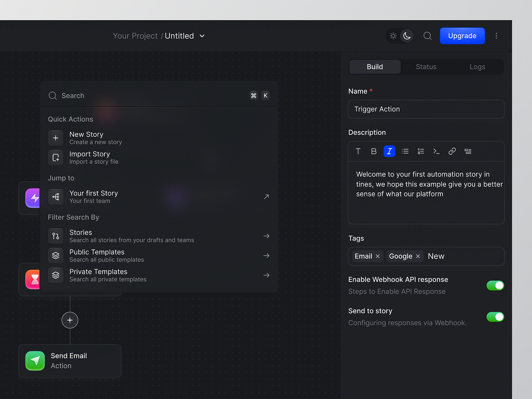Click the Upgrade button
This screenshot has width=532, height=399.
462,36
